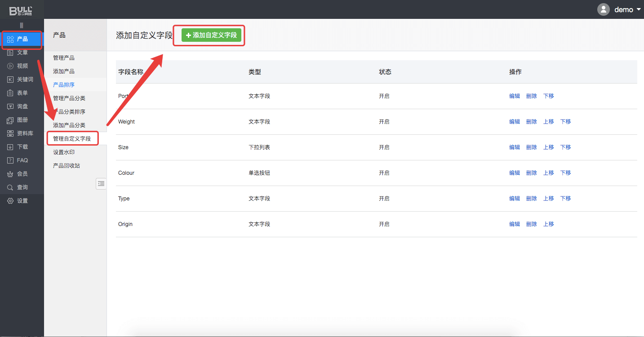Click the 图册 album icon
The image size is (644, 337).
pyautogui.click(x=10, y=120)
